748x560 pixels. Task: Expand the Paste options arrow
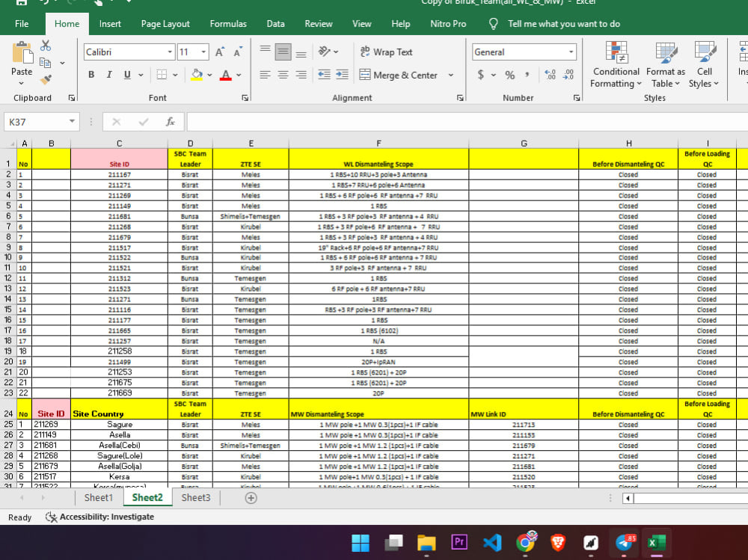(x=22, y=84)
